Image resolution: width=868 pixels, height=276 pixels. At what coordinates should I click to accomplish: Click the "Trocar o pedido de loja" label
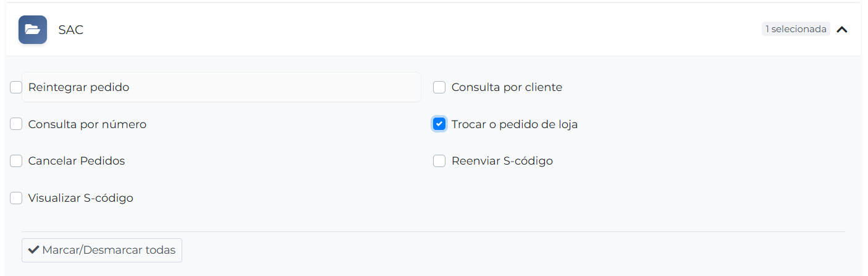click(x=515, y=124)
